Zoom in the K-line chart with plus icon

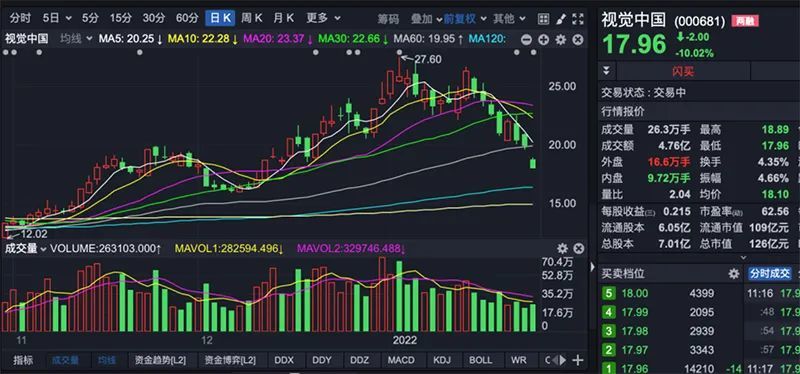click(543, 39)
